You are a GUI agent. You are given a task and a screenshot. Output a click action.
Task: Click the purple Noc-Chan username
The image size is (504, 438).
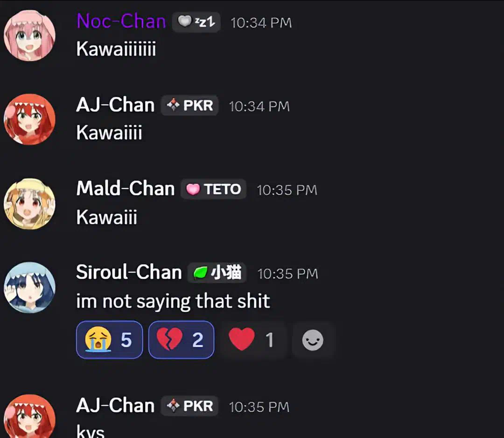121,21
